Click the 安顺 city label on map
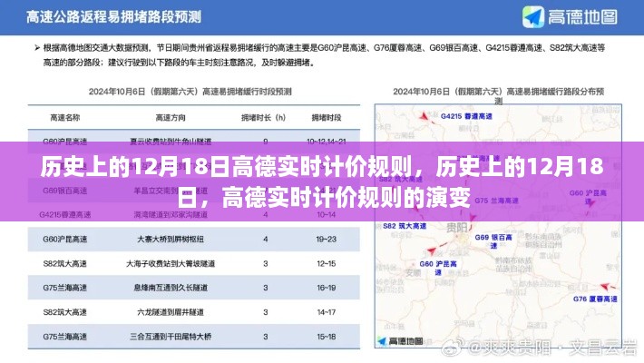644x363 pixels. pyautogui.click(x=414, y=272)
